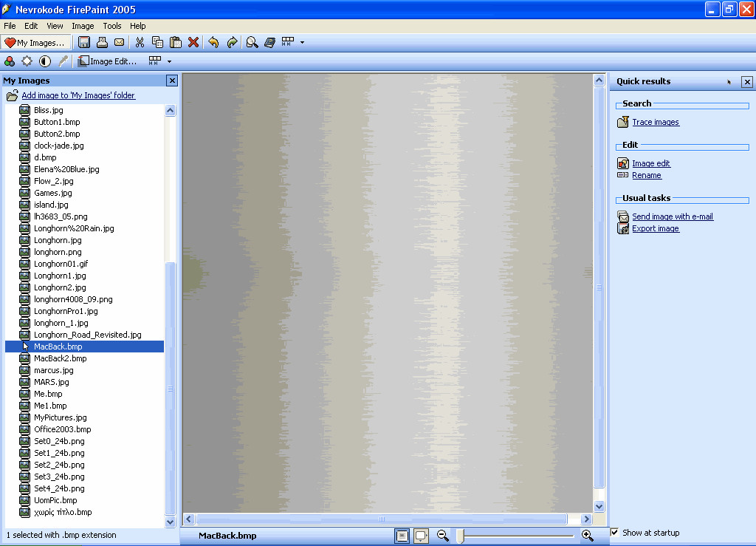The height and width of the screenshot is (546, 756).
Task: Click the image vertical scrollbar down arrow
Action: click(x=599, y=506)
